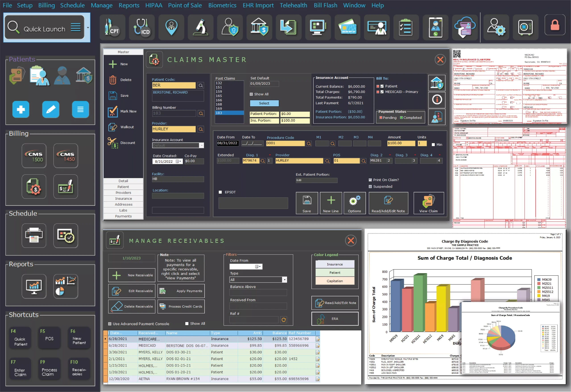Viewport: 571px width, 392px height.
Task: Click the red padlock lock icon
Action: [555, 25]
